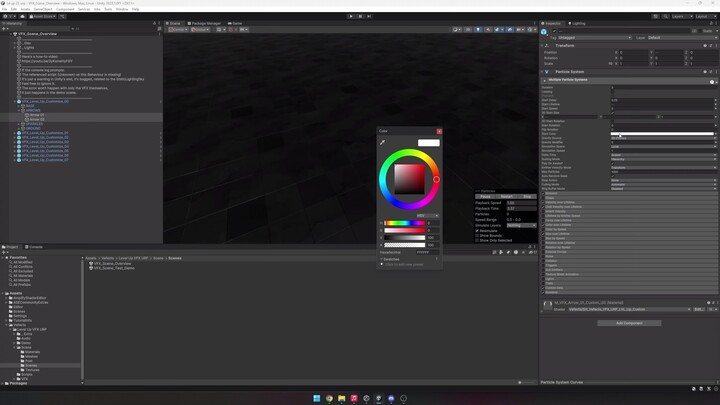
Task: Open File Explorer from the taskbar
Action: (342, 398)
